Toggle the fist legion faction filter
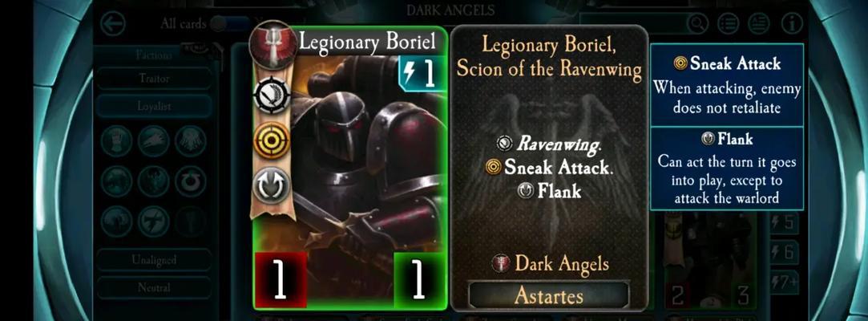 click(116, 140)
